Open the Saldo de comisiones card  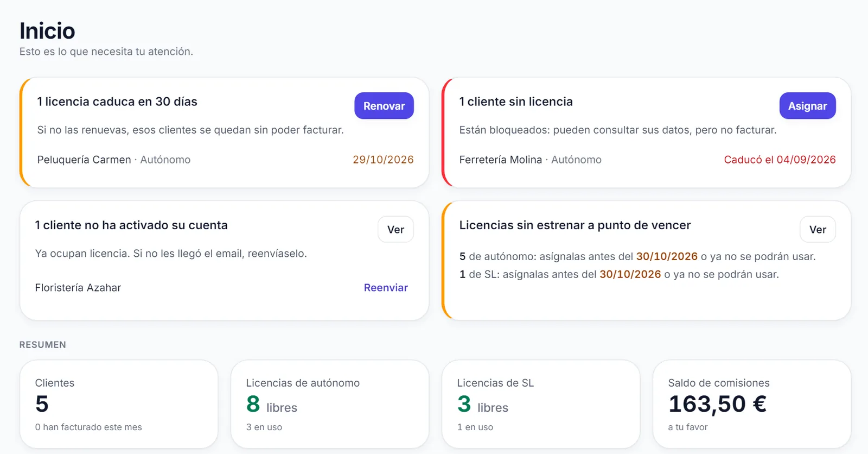click(x=752, y=404)
